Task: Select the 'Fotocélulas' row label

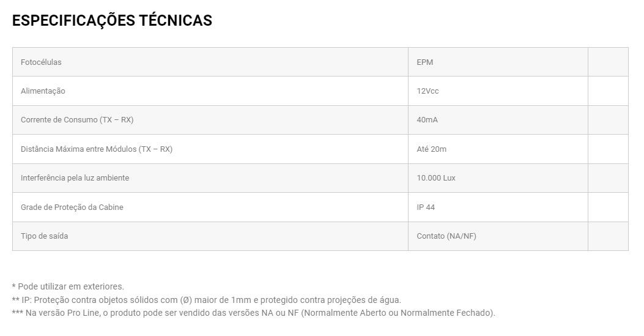Action: (41, 62)
